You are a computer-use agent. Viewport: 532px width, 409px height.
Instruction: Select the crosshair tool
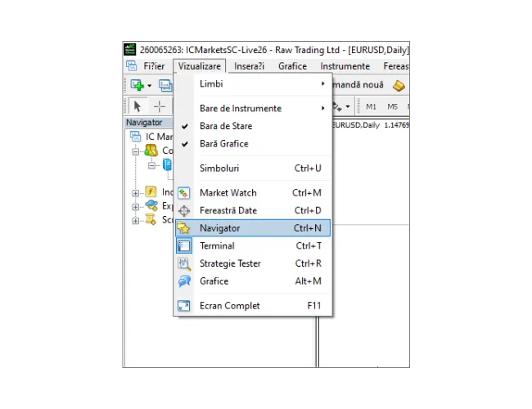(159, 106)
